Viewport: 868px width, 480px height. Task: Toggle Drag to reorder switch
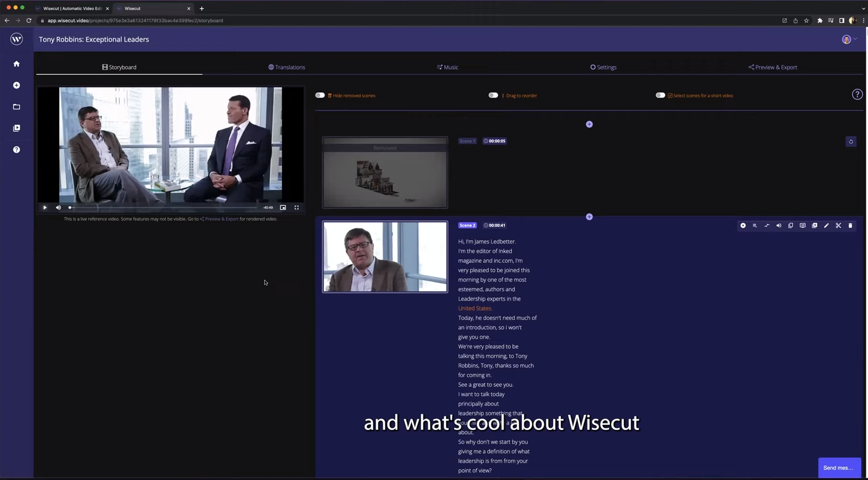pyautogui.click(x=493, y=95)
